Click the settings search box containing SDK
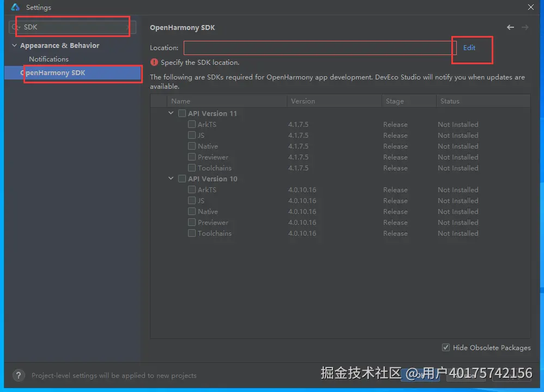544x392 pixels. tap(72, 27)
